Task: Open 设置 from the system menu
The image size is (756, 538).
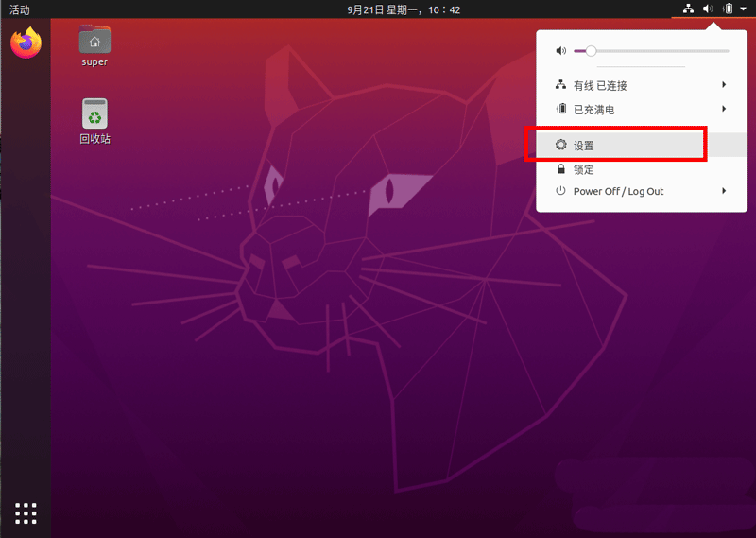Action: (x=584, y=146)
